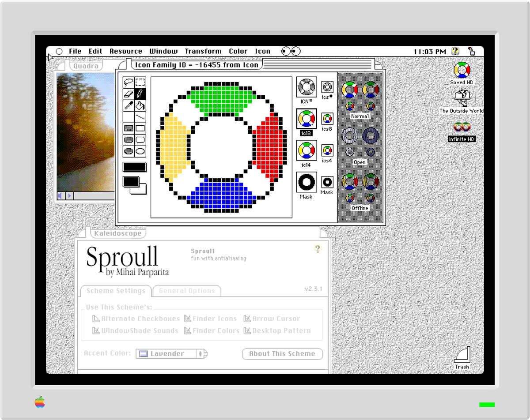The height and width of the screenshot is (420, 530).
Task: Click the Quadra window left scroll arrow
Action: pyautogui.click(x=61, y=195)
